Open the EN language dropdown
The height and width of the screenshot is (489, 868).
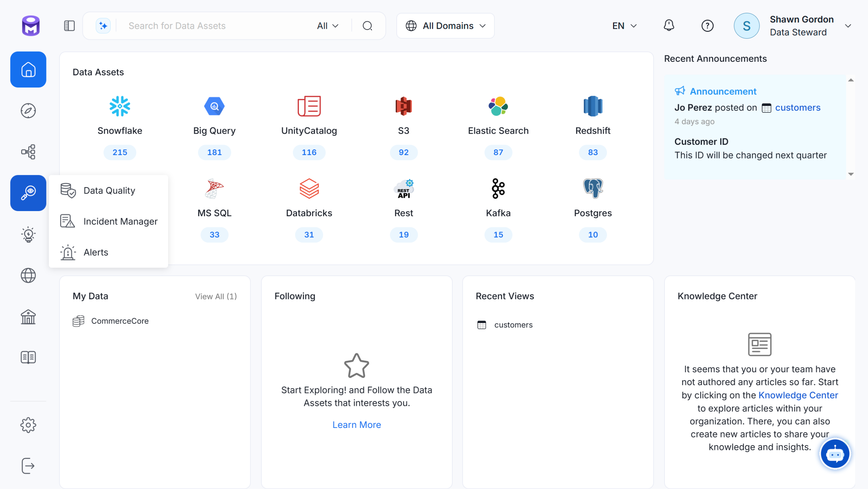coord(624,26)
